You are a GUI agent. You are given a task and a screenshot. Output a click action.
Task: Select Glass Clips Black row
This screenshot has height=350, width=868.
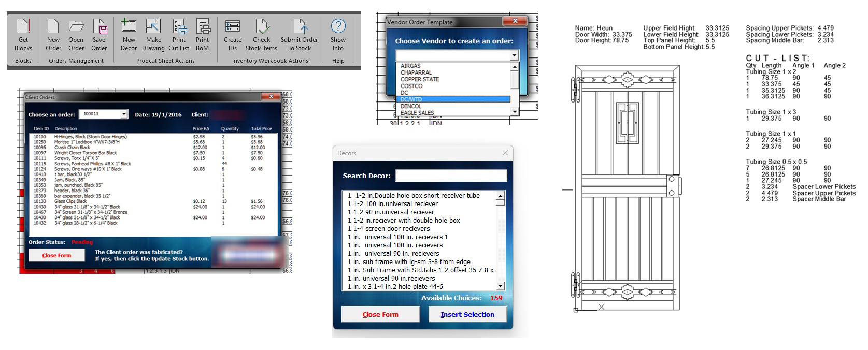click(x=153, y=201)
